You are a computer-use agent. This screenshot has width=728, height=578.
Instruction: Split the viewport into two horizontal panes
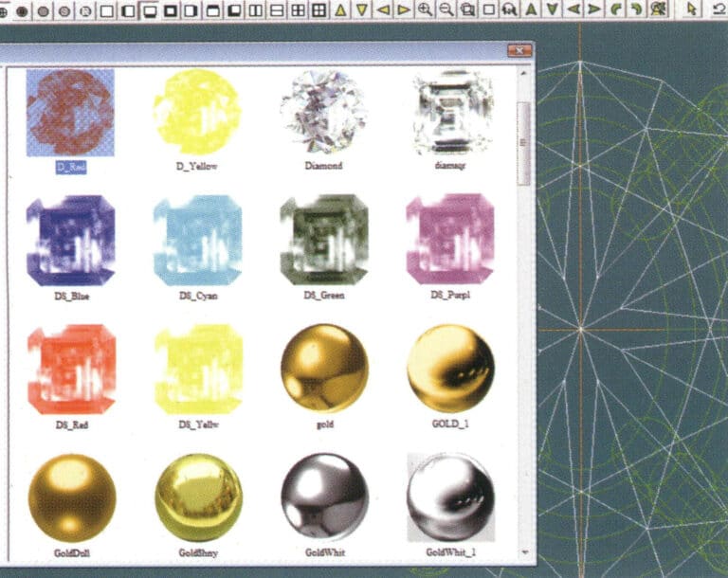277,11
